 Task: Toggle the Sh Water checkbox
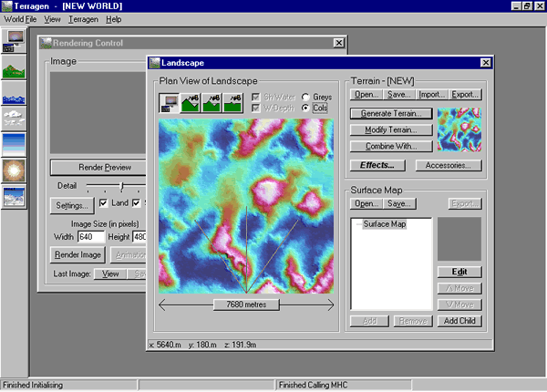pos(255,97)
